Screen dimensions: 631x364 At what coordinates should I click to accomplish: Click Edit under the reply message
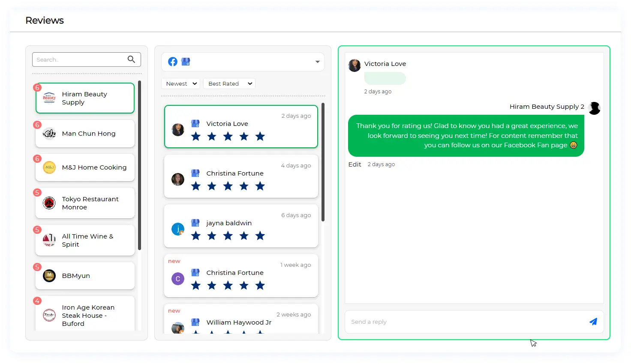355,164
